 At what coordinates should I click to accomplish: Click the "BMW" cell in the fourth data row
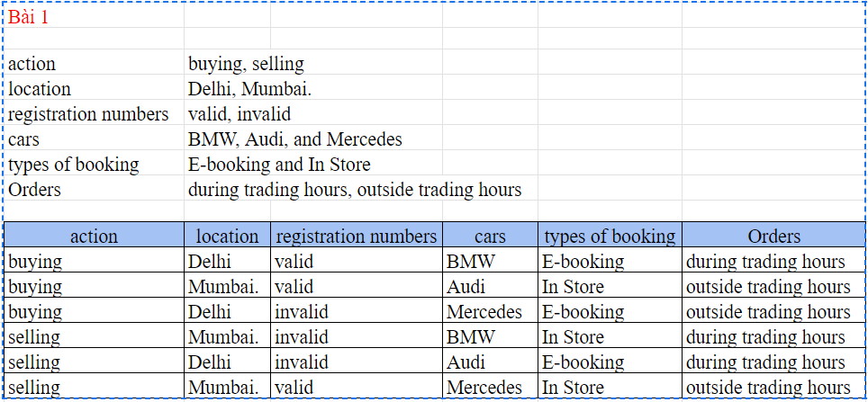click(468, 337)
